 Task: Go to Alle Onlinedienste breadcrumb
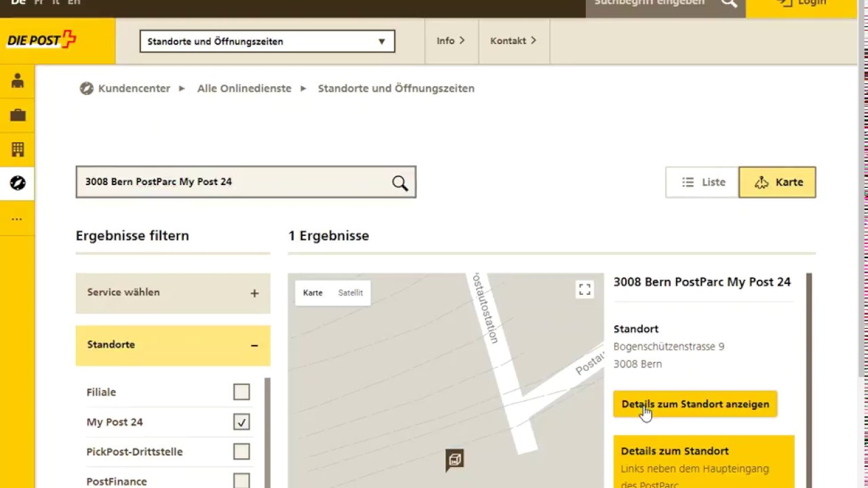pos(244,88)
